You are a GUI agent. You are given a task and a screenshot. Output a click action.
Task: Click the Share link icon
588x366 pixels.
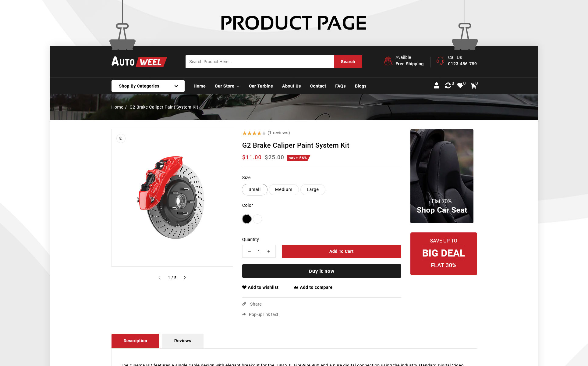(x=244, y=304)
